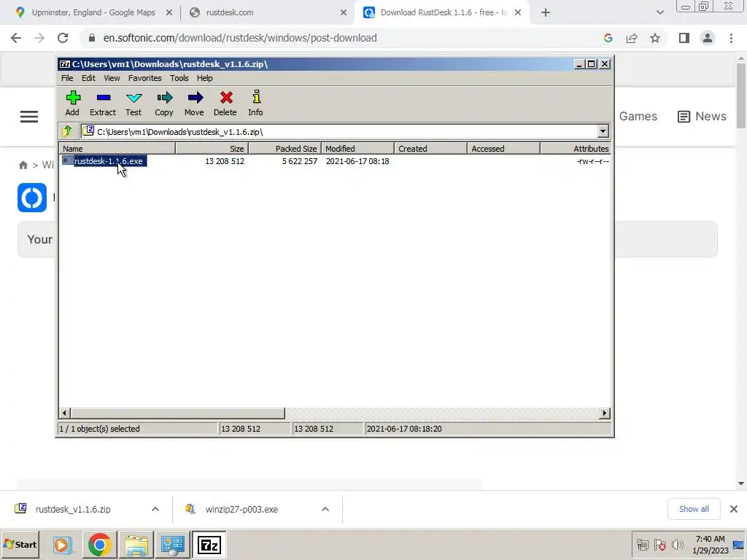Screen dimensions: 747x560
Task: Open the View menu
Action: click(x=112, y=78)
